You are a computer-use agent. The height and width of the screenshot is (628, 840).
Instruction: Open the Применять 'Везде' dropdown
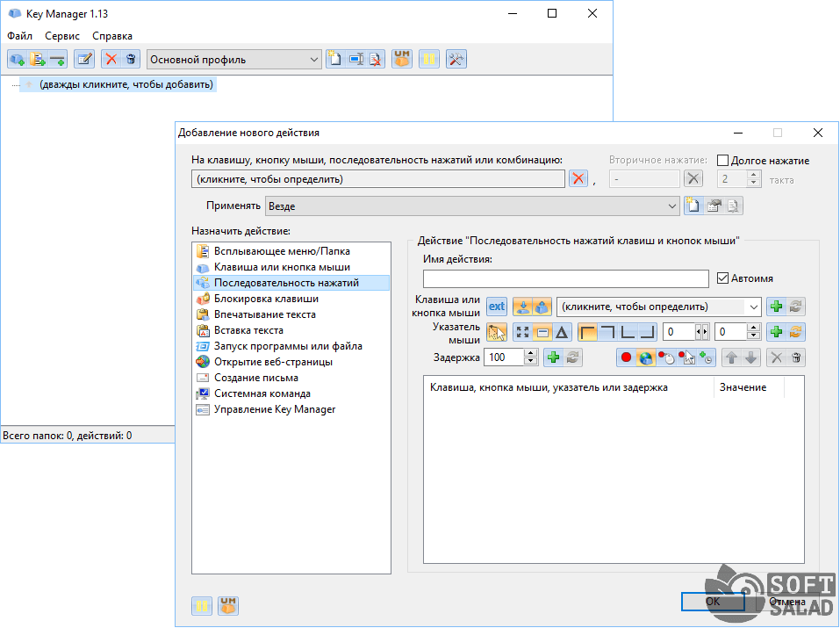[671, 206]
